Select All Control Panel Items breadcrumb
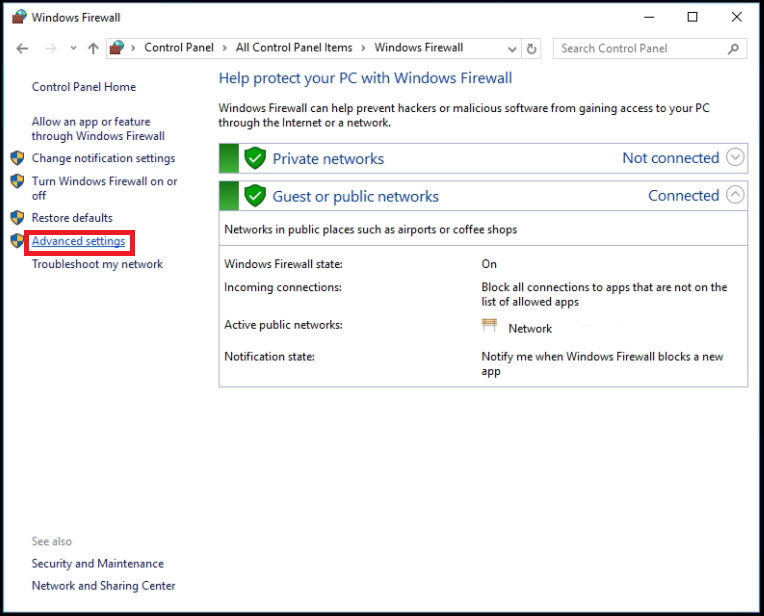The height and width of the screenshot is (616, 764). (x=294, y=48)
